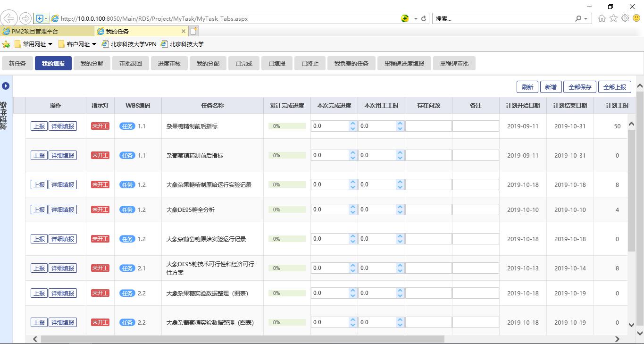The height and width of the screenshot is (344, 644).
Task: Expand the left filter panel arrow
Action: (x=6, y=86)
